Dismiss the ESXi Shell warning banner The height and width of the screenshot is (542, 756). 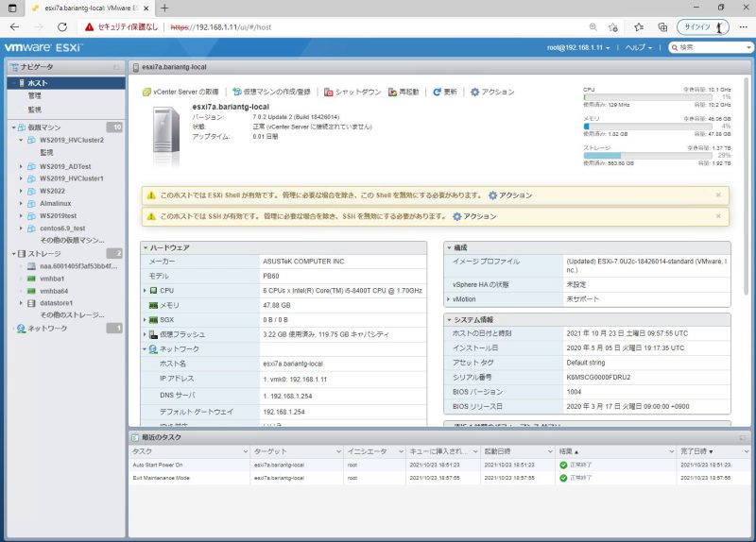[x=718, y=195]
